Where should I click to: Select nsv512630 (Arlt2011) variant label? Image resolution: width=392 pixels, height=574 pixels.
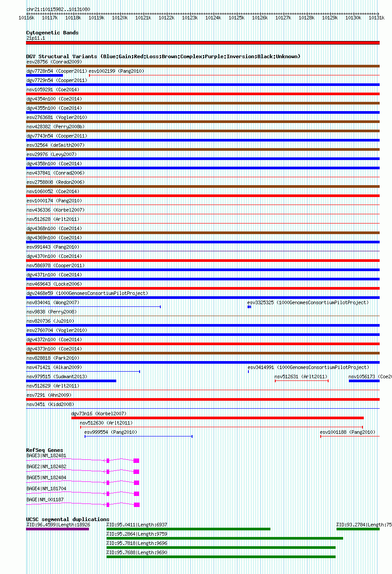(107, 423)
